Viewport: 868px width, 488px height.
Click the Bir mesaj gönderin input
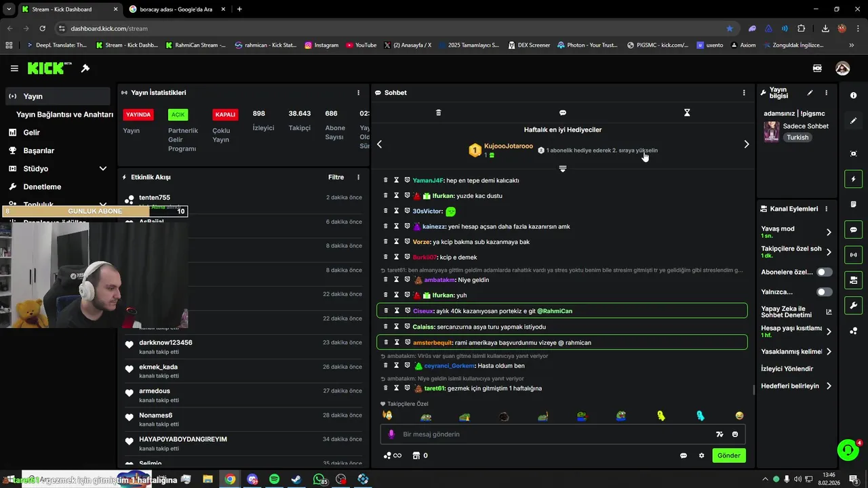(556, 434)
